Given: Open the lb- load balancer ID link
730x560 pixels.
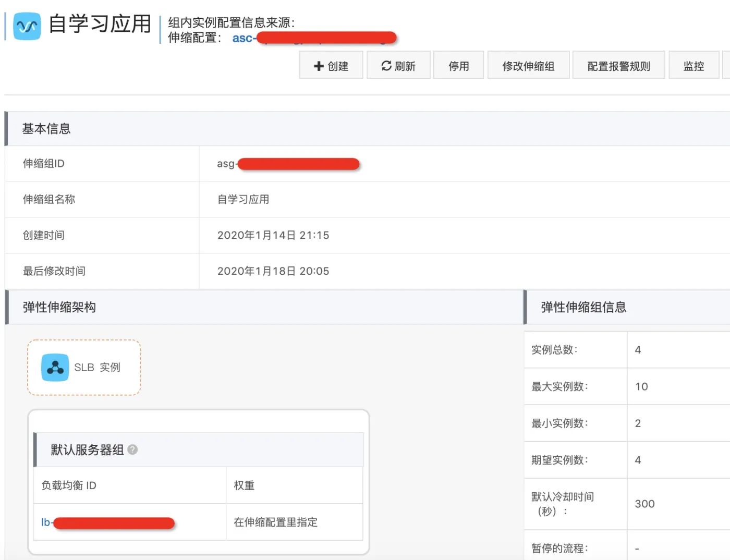Looking at the screenshot, I should click(x=108, y=522).
